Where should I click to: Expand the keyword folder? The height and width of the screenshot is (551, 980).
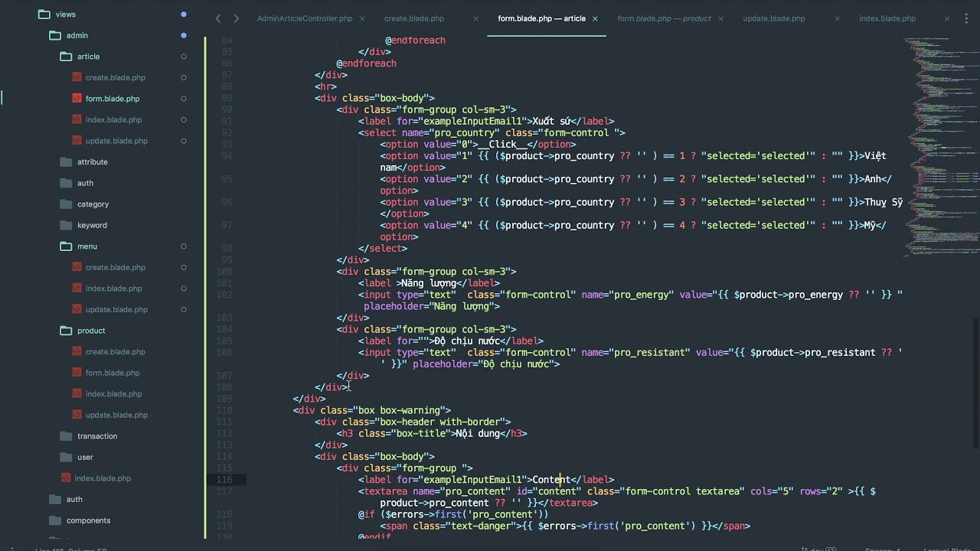(83, 225)
